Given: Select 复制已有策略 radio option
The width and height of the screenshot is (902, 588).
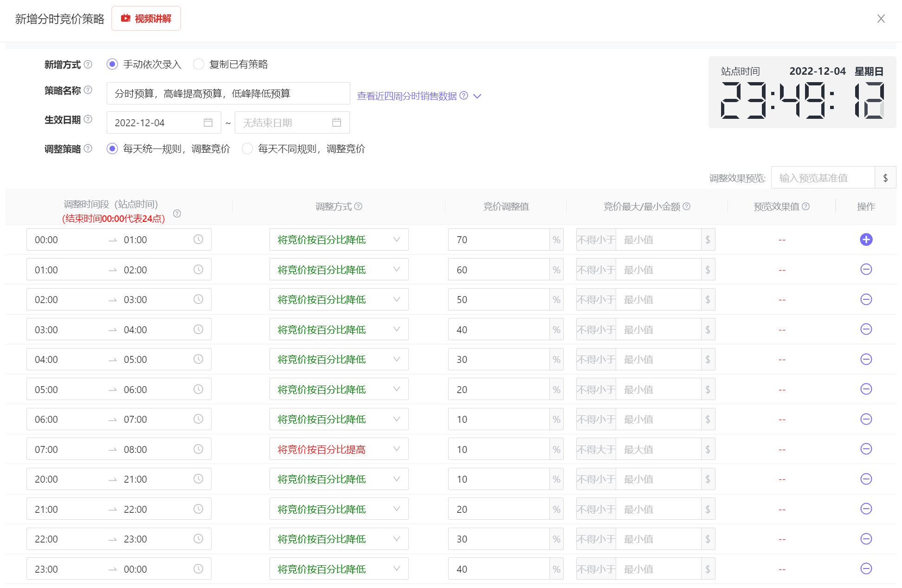Looking at the screenshot, I should (199, 64).
